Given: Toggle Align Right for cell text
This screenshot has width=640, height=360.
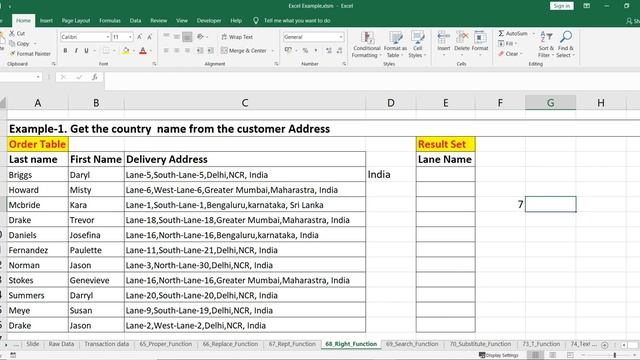Looking at the screenshot, I should click(x=187, y=51).
